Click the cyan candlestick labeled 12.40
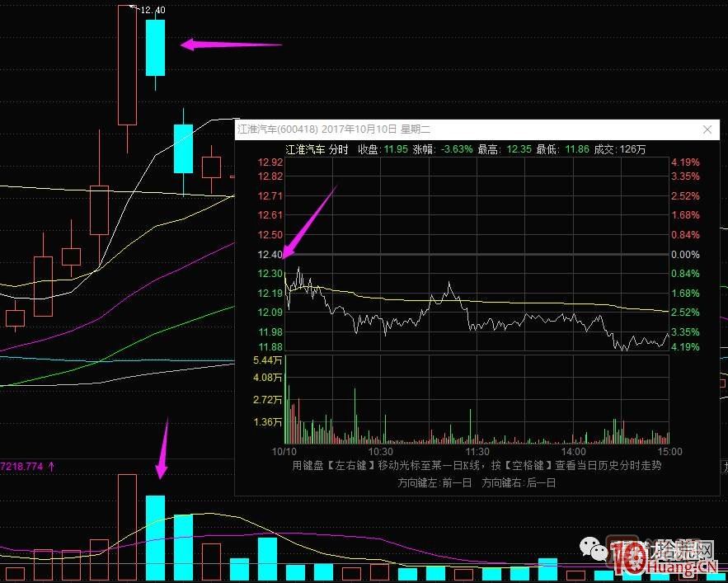 (x=155, y=47)
